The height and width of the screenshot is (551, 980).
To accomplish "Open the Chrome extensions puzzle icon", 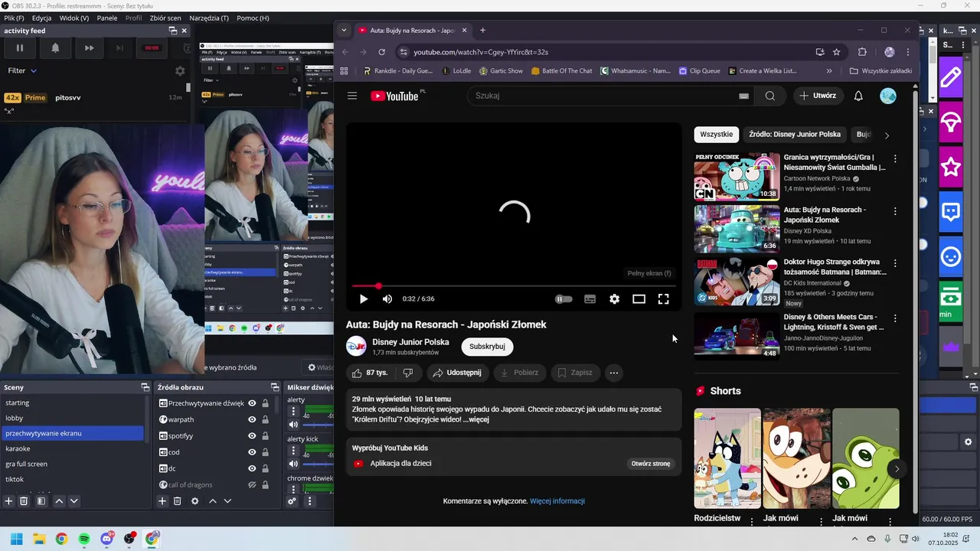I will tap(862, 52).
